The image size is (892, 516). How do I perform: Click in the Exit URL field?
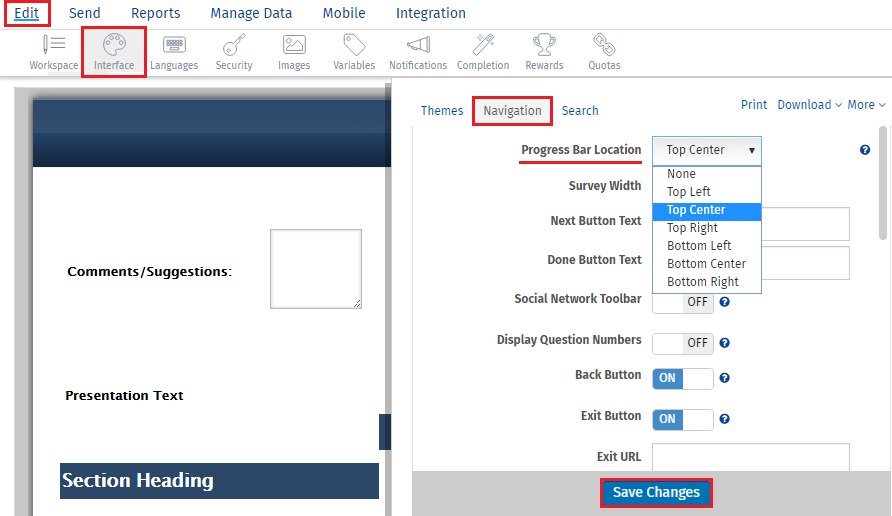[751, 457]
